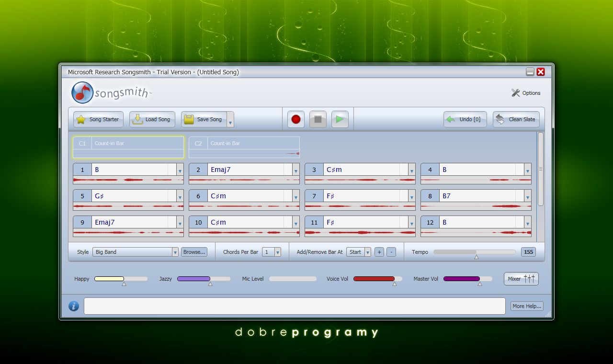Image resolution: width=613 pixels, height=364 pixels.
Task: Click the blue info icon
Action: (x=73, y=306)
